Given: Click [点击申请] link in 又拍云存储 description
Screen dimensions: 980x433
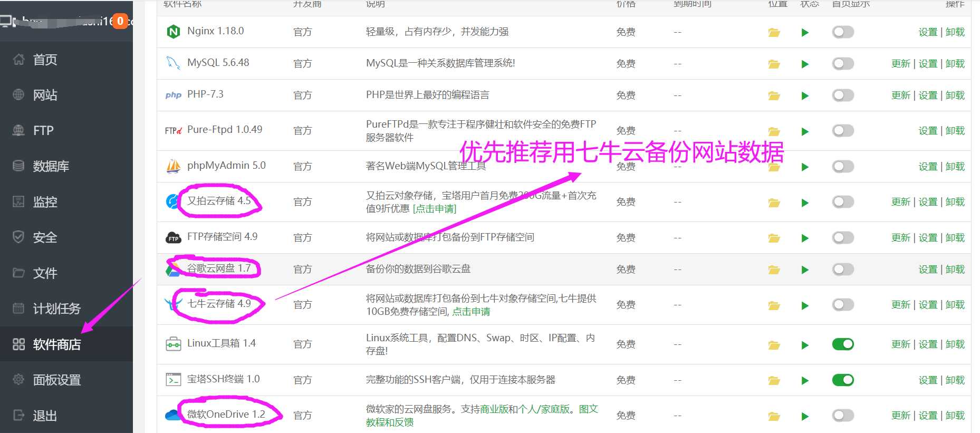Looking at the screenshot, I should coord(435,209).
